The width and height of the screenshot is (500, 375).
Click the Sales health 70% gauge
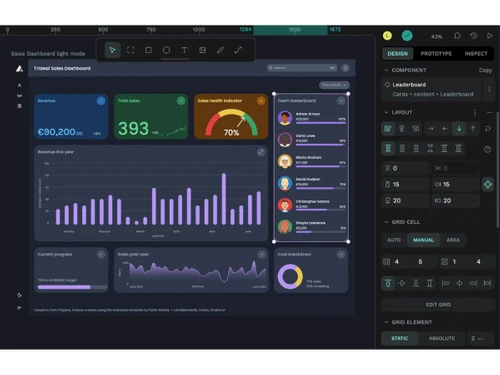231,123
